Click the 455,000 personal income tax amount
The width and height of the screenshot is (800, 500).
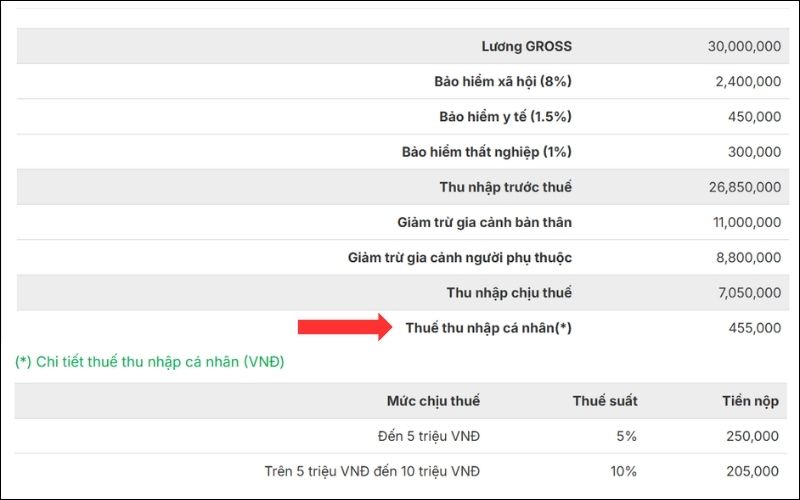(x=755, y=328)
